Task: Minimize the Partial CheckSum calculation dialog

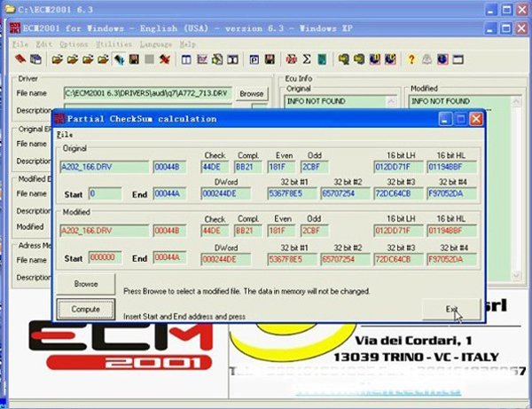Action: click(x=445, y=119)
